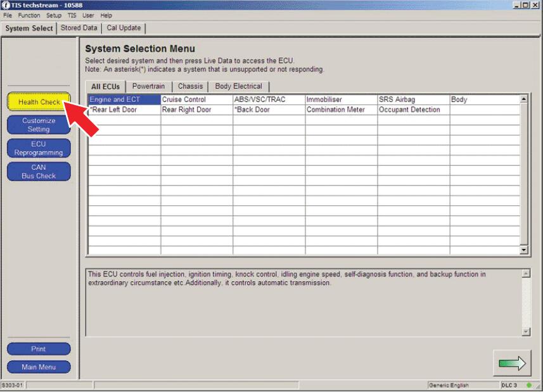Select ABS/VSC/TRAC system
This screenshot has width=543, height=392.
click(x=269, y=99)
